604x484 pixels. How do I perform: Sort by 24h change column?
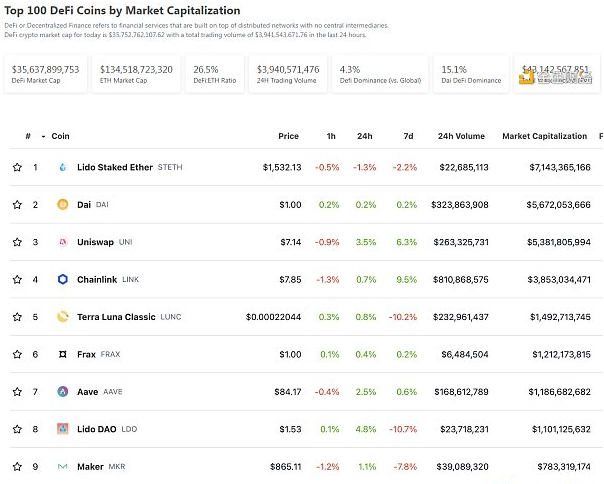click(364, 136)
